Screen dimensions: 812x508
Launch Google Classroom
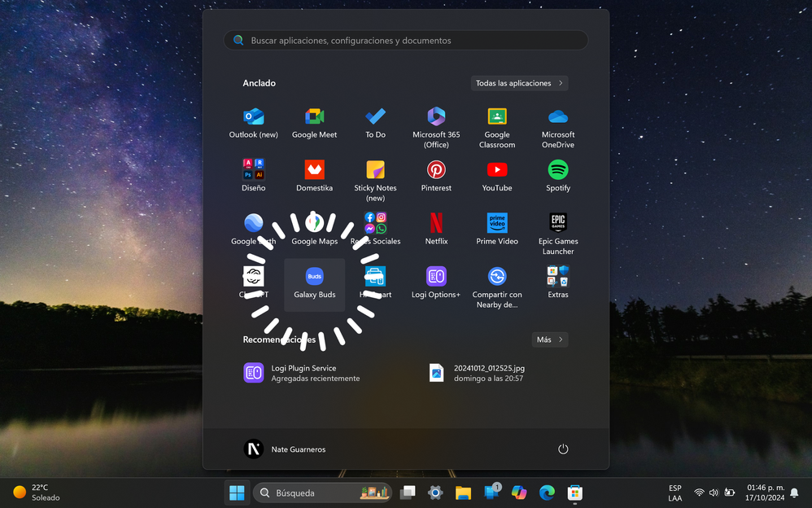(497, 128)
